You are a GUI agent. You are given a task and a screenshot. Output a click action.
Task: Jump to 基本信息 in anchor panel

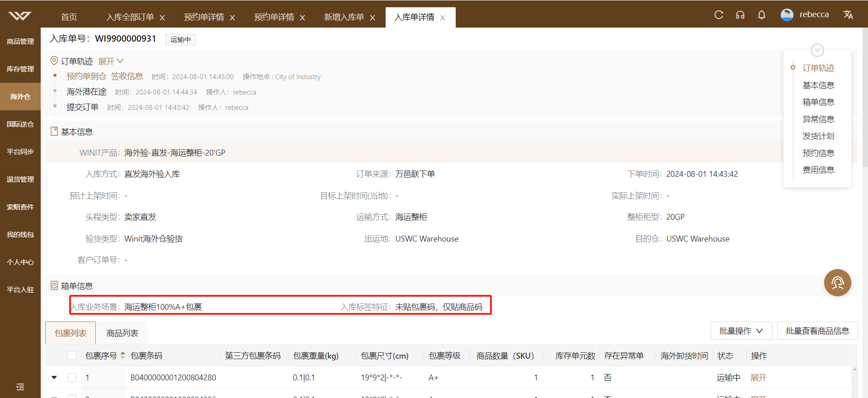pyautogui.click(x=818, y=85)
